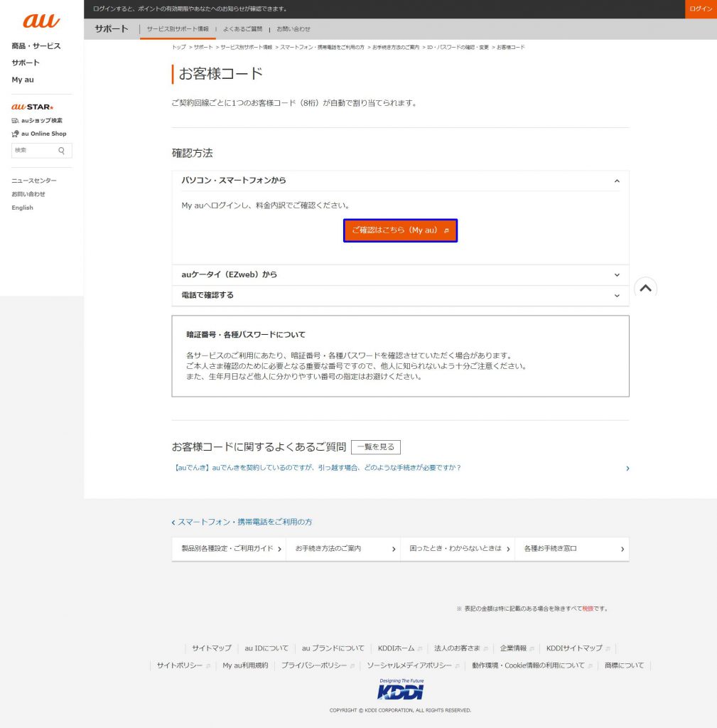
Task: Open 商標について footer link
Action: coord(624,665)
